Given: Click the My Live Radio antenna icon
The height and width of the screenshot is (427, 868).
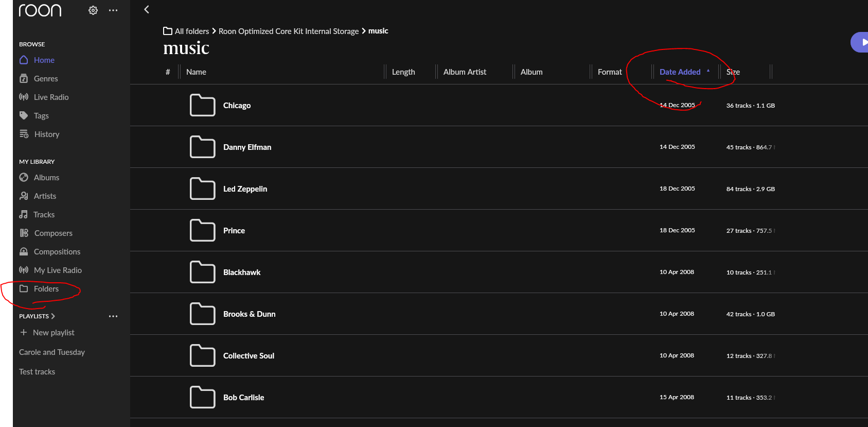Looking at the screenshot, I should (x=24, y=270).
